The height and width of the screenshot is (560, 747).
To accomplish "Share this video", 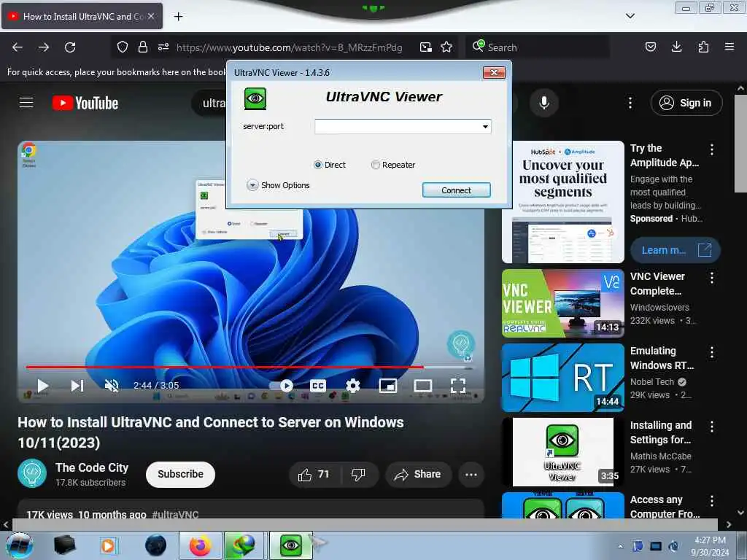I will (x=418, y=474).
